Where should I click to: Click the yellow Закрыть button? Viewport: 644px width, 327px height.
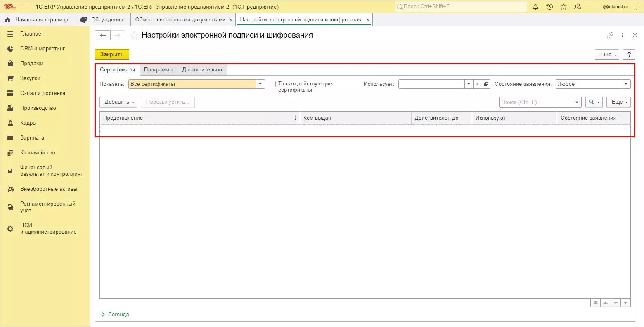112,54
